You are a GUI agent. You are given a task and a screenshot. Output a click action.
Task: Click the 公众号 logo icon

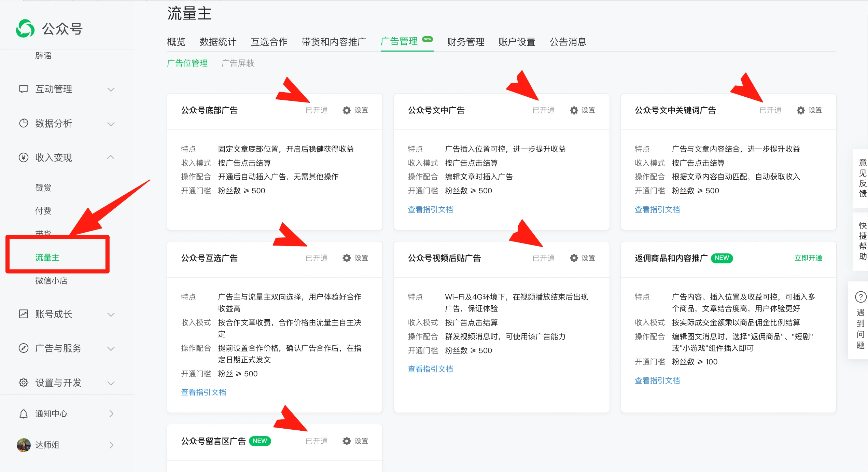[x=25, y=29]
